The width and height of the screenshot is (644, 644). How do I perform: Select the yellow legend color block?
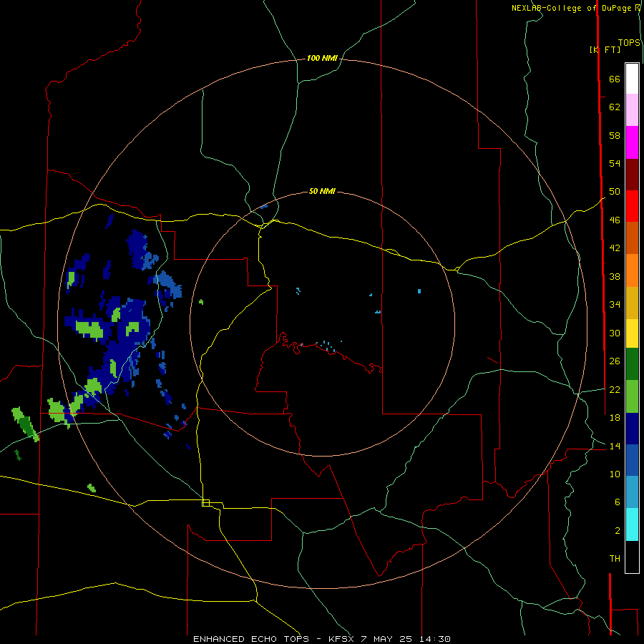click(x=632, y=333)
